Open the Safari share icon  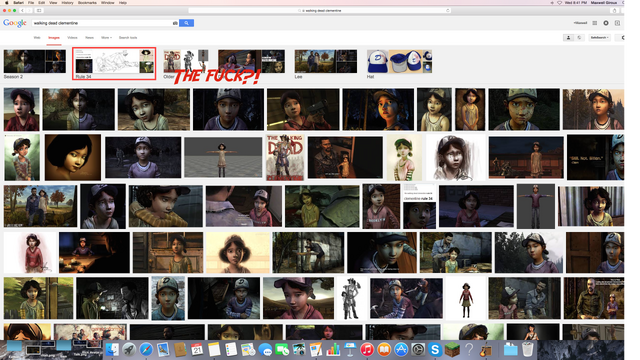(x=614, y=10)
